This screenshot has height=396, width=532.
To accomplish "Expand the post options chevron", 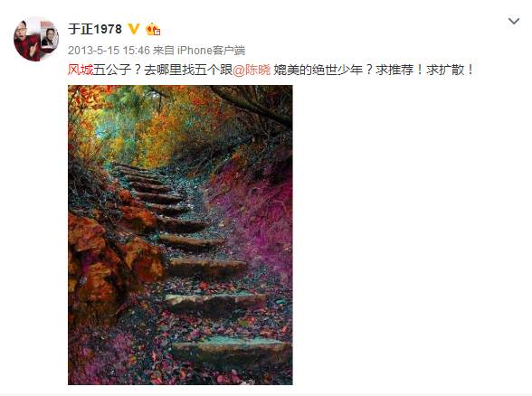I will tap(514, 22).
